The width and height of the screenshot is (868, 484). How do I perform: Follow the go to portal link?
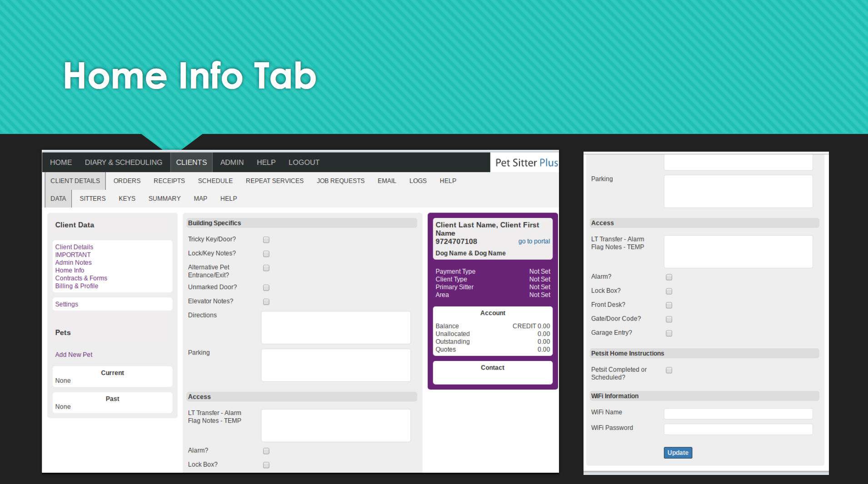pos(534,241)
